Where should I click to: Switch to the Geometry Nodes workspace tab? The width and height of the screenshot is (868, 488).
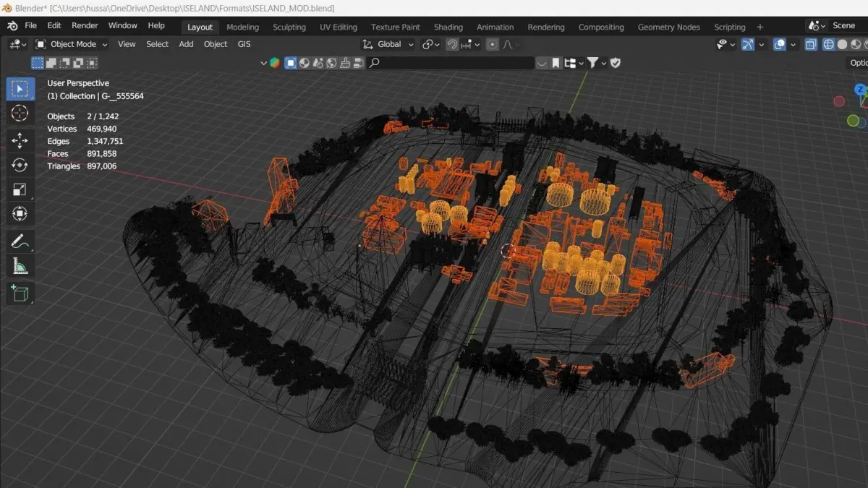click(x=668, y=27)
